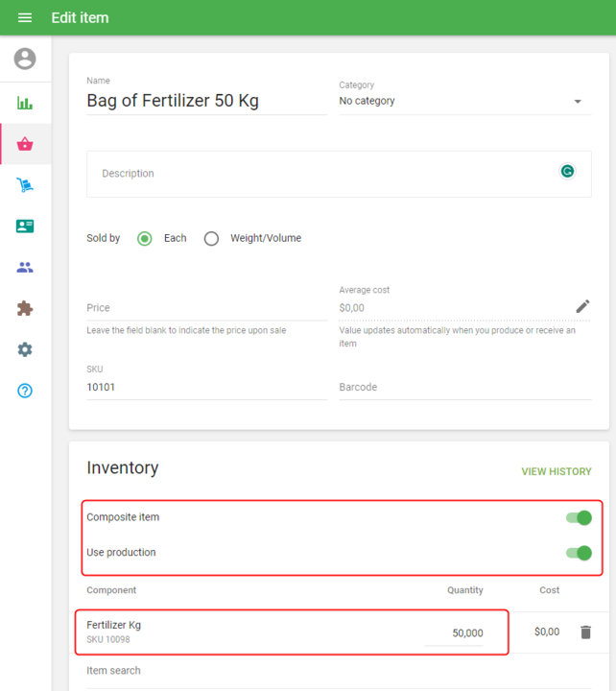Viewport: 616px width, 691px height.
Task: Open Customers people icon in sidebar
Action: click(x=25, y=268)
